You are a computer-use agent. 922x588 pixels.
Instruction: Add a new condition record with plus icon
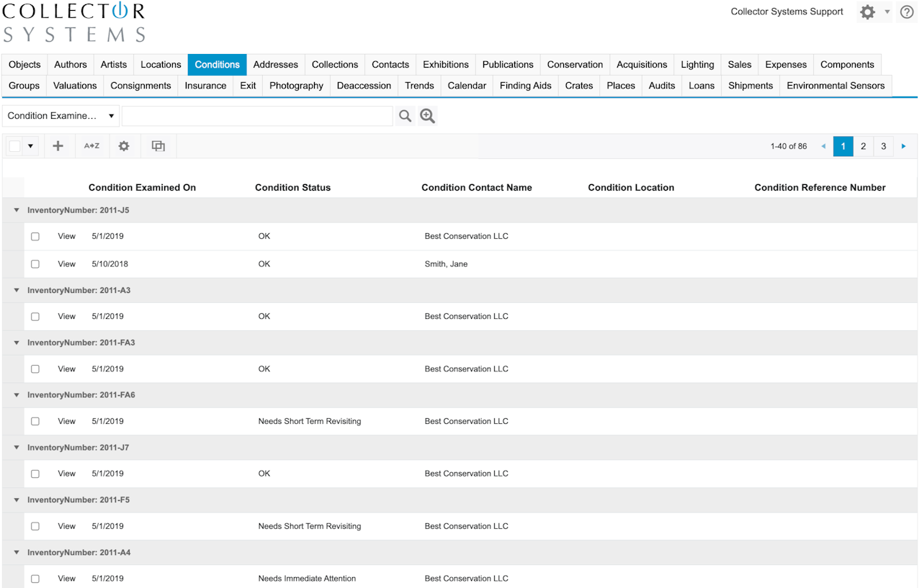[x=58, y=146]
